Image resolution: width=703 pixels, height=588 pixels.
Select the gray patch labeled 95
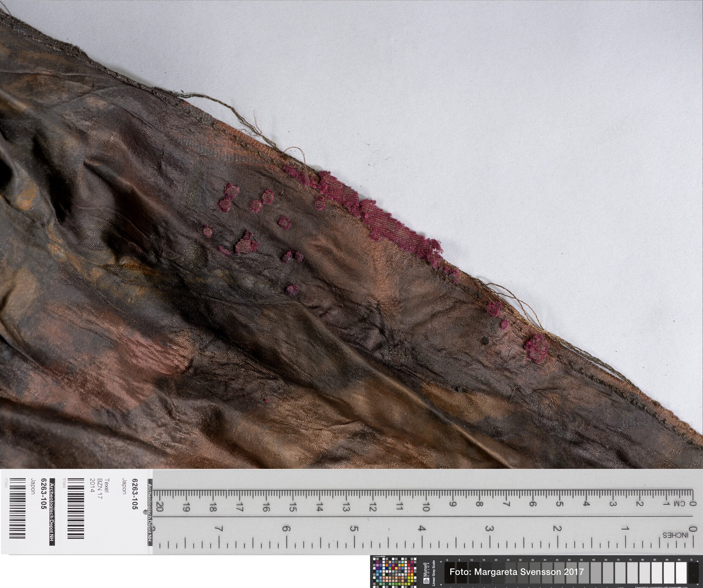click(681, 572)
